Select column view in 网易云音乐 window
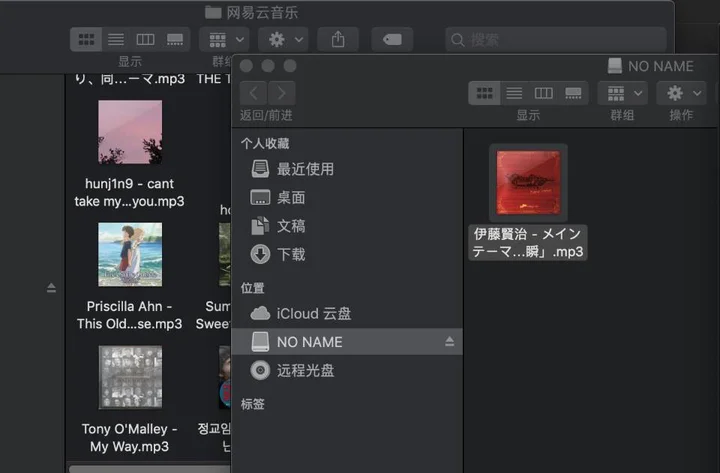The width and height of the screenshot is (720, 473). (x=145, y=39)
